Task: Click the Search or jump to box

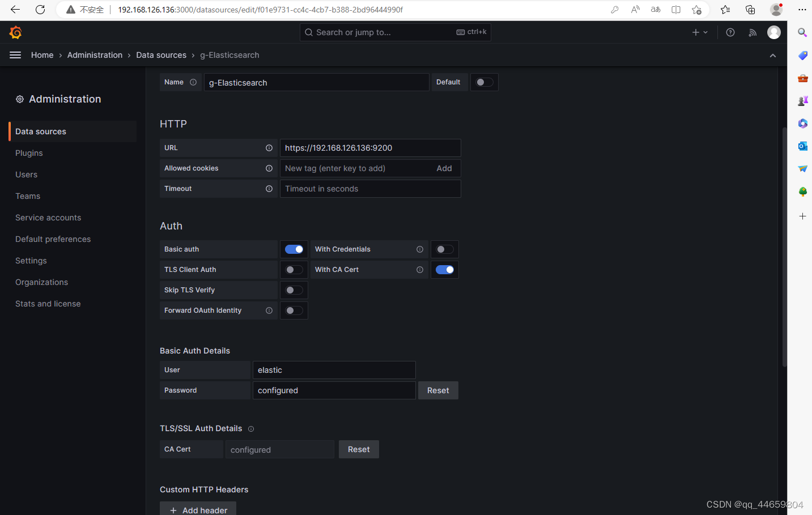Action: click(396, 32)
